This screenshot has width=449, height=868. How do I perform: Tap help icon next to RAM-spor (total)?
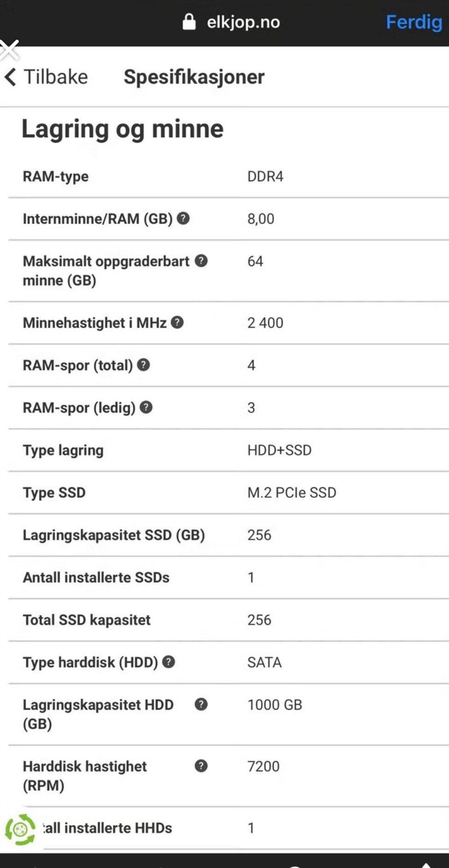[144, 365]
